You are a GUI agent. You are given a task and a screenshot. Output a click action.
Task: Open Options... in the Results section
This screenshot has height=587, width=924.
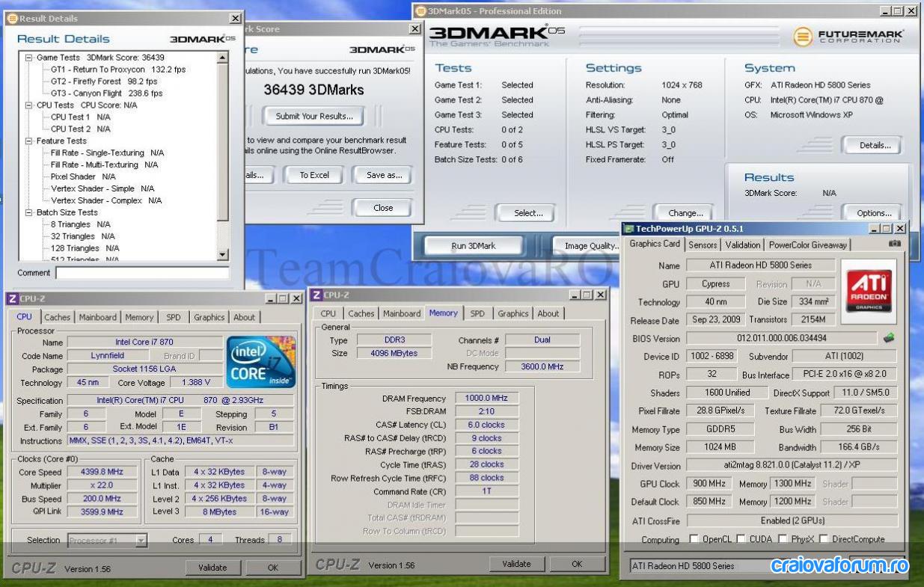pos(874,213)
